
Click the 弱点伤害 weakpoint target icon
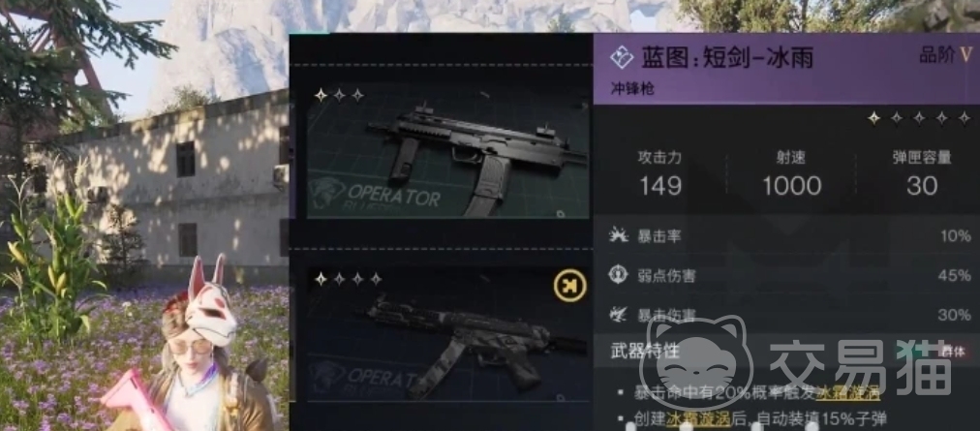click(x=618, y=275)
